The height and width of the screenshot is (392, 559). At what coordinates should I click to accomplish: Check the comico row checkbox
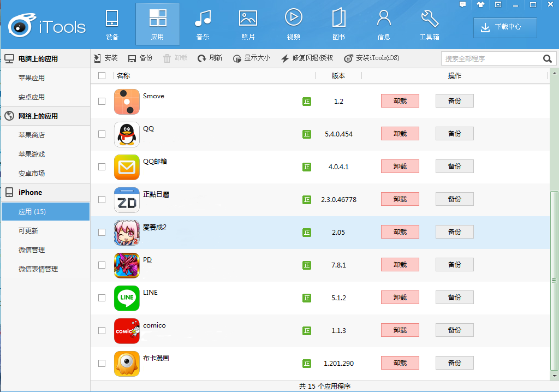coord(102,331)
